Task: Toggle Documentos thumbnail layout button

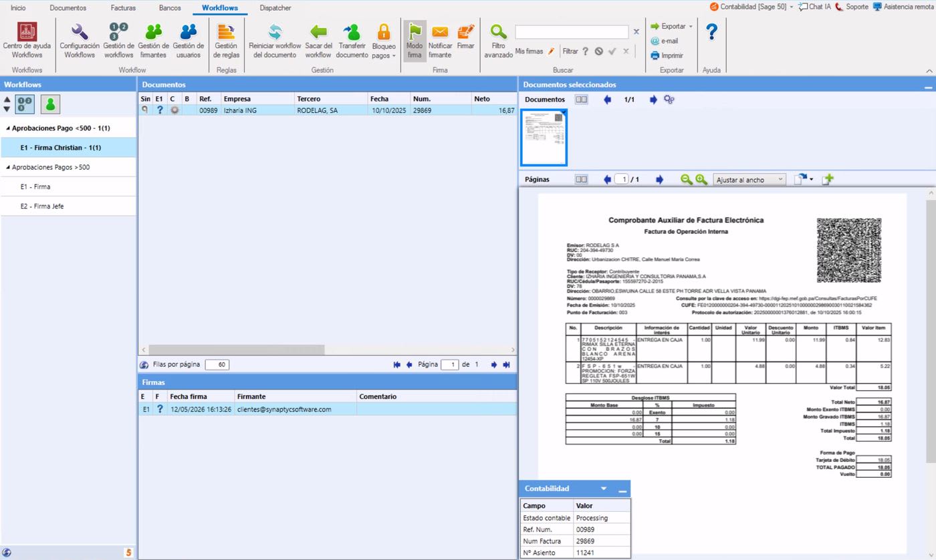Action: (x=582, y=100)
